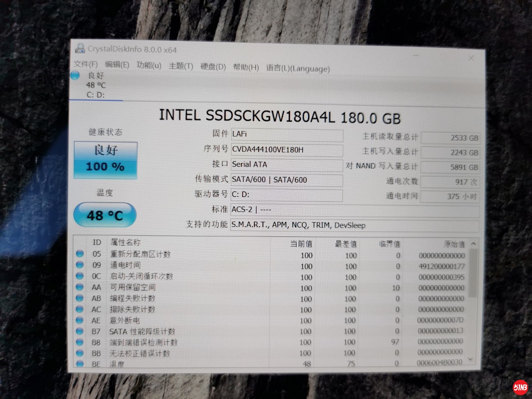
Task: Click the 固件 firmware field LAFi
Action: click(x=287, y=134)
